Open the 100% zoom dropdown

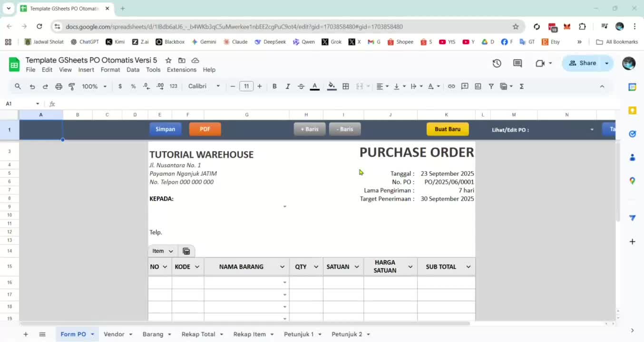pos(94,86)
